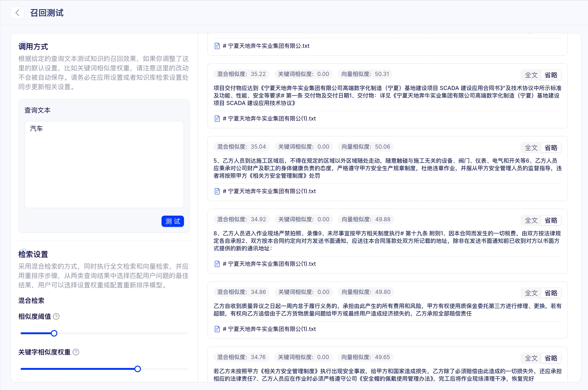588x390 pixels.
Task: Select 全文 in the 34.92 result card
Action: click(531, 220)
